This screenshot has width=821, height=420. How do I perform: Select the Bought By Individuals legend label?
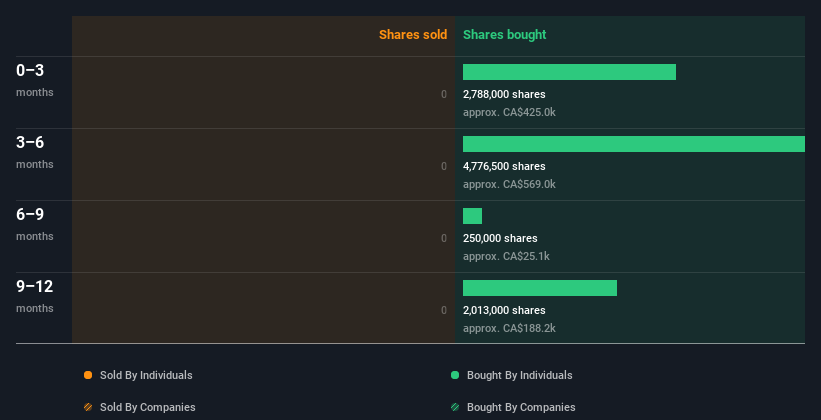519,375
